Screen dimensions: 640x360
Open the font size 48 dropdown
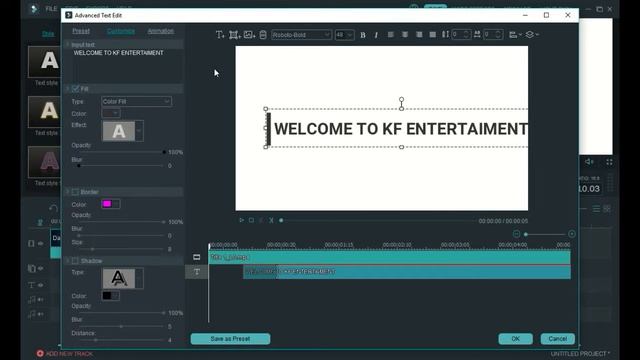point(344,35)
